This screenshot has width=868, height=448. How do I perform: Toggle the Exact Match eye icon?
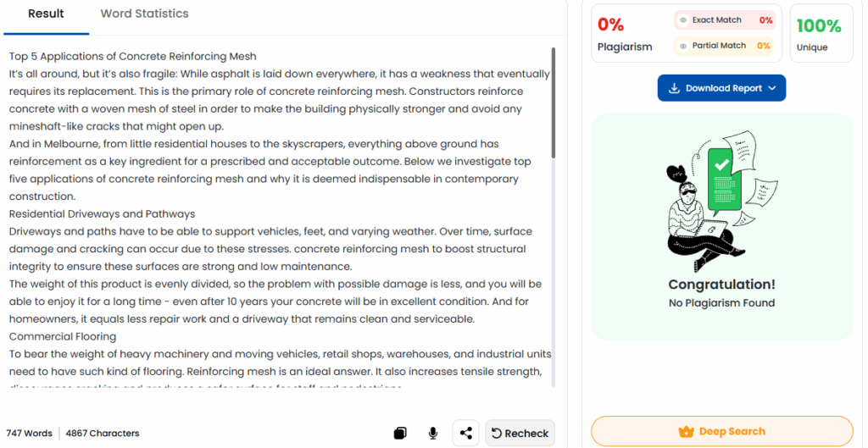683,20
